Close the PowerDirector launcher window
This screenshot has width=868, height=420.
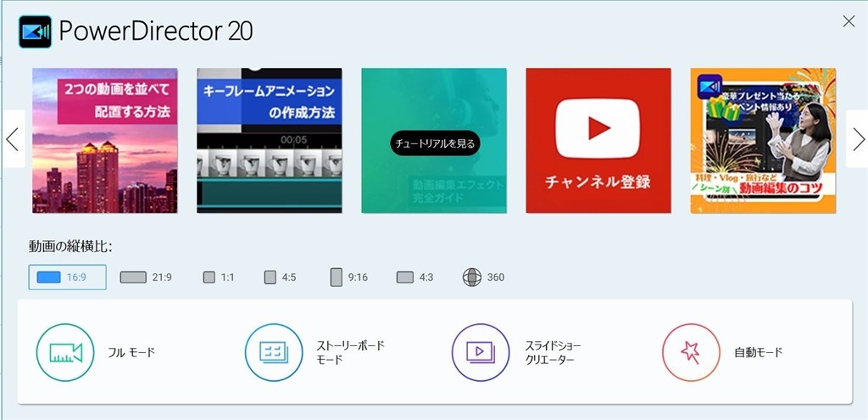[848, 21]
